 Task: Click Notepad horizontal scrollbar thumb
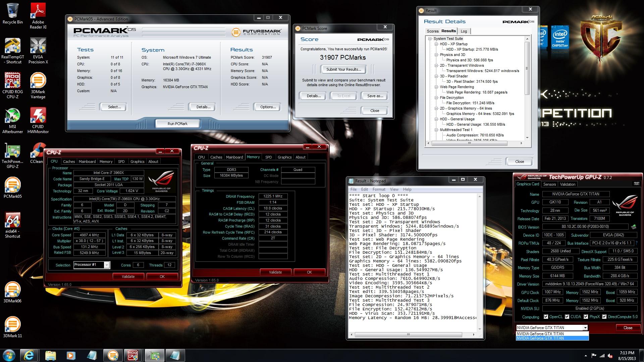pyautogui.click(x=409, y=335)
